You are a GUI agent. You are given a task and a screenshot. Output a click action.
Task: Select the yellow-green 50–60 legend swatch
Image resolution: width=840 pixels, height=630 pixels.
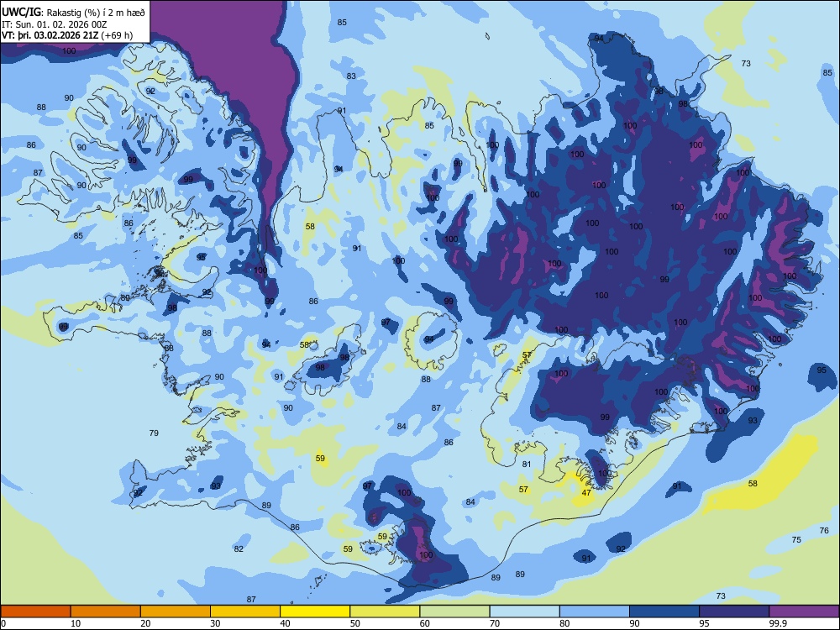(386, 612)
